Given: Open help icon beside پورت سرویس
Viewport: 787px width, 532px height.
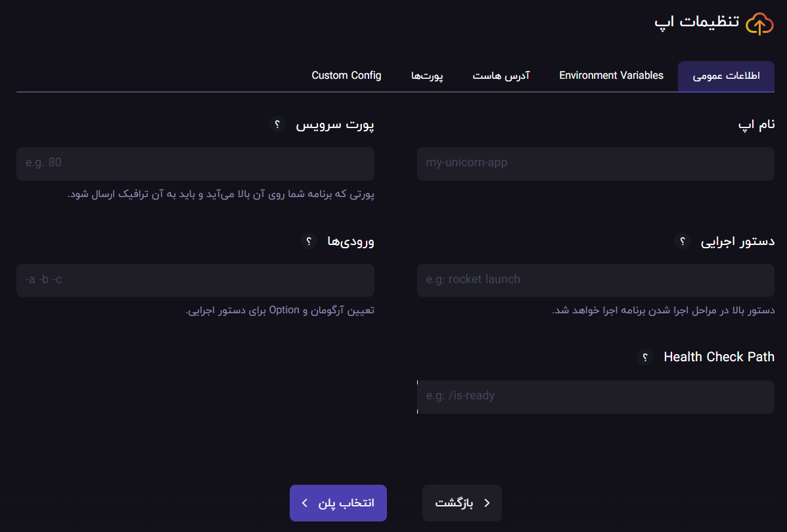Looking at the screenshot, I should (x=278, y=124).
